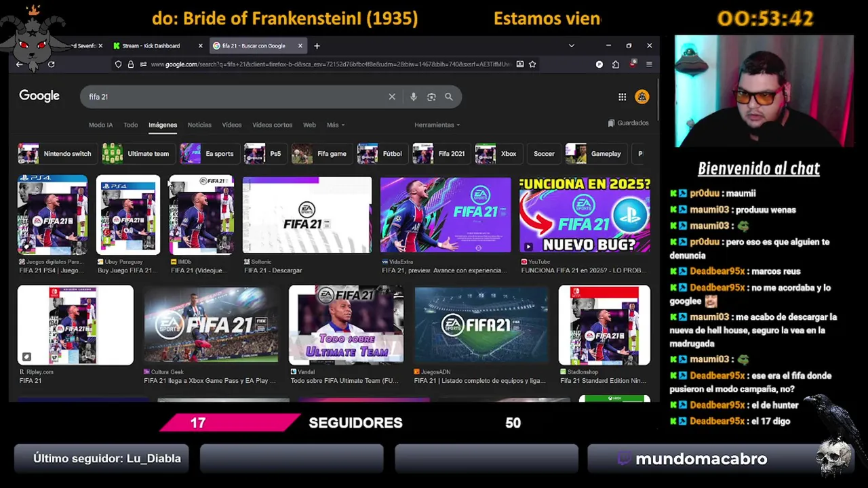The image size is (868, 488).
Task: Close the 'Stream - Kick Dashboard' tab
Action: 200,46
